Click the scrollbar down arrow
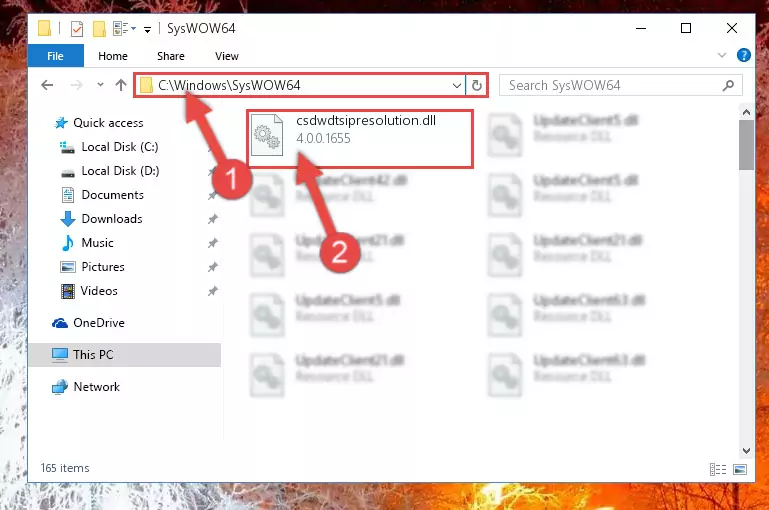 (746, 450)
